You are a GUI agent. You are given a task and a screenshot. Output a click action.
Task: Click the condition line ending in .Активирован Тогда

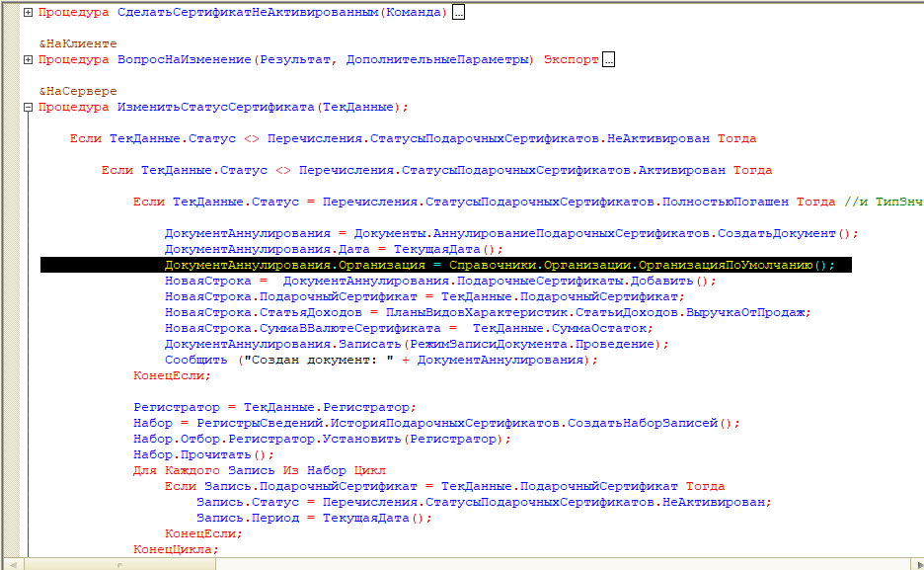coord(436,170)
